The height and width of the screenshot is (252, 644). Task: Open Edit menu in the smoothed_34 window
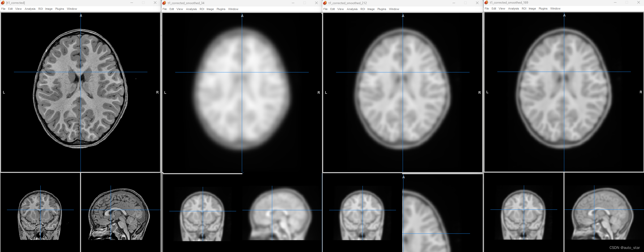(x=172, y=9)
